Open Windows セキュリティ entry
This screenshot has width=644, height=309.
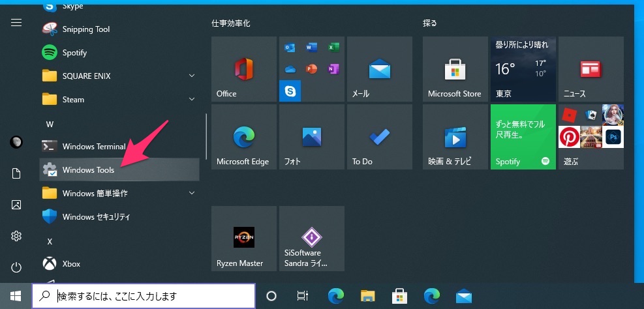pos(119,216)
